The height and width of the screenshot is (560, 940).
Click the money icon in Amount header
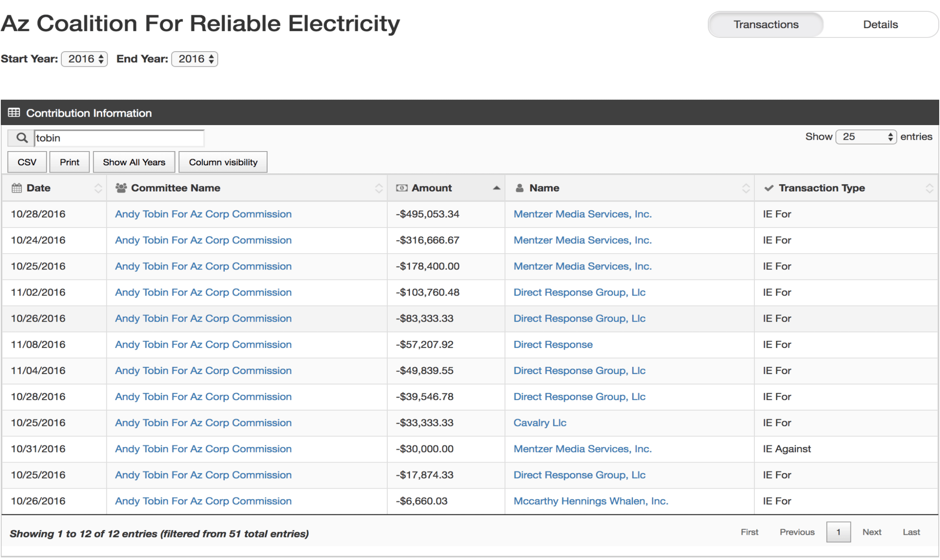[x=402, y=188]
